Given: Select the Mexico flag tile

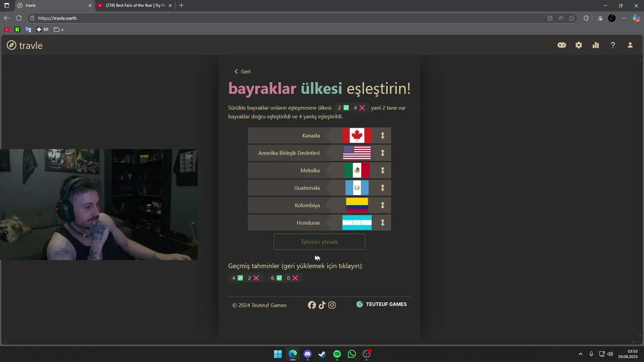Looking at the screenshot, I should [x=357, y=170].
